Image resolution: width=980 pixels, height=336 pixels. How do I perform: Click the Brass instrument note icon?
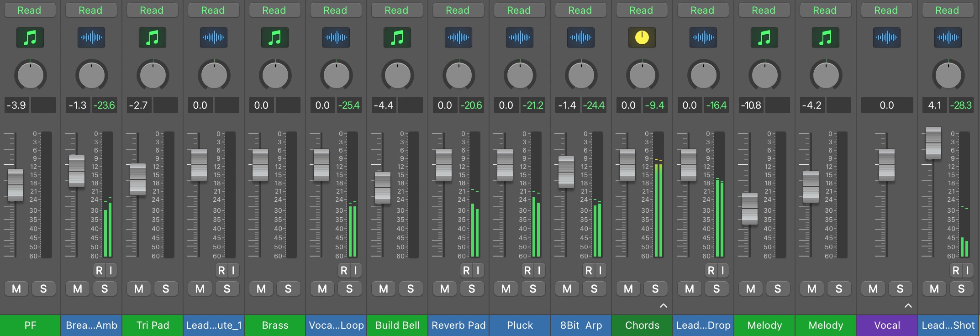275,37
